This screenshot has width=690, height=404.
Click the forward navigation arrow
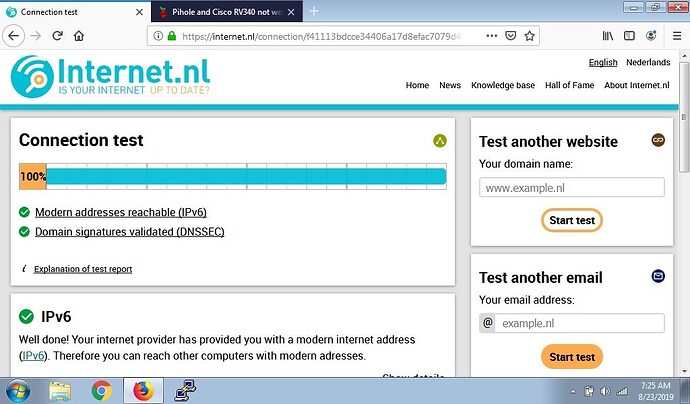point(36,36)
